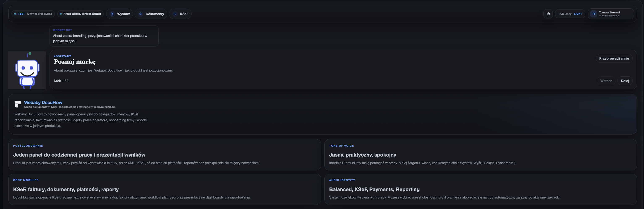The height and width of the screenshot is (209, 644).
Task: Click the Wstecz button
Action: coord(606,81)
